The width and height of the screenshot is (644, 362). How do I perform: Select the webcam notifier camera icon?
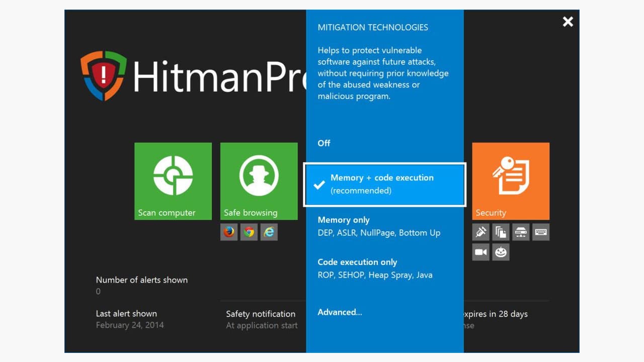480,252
